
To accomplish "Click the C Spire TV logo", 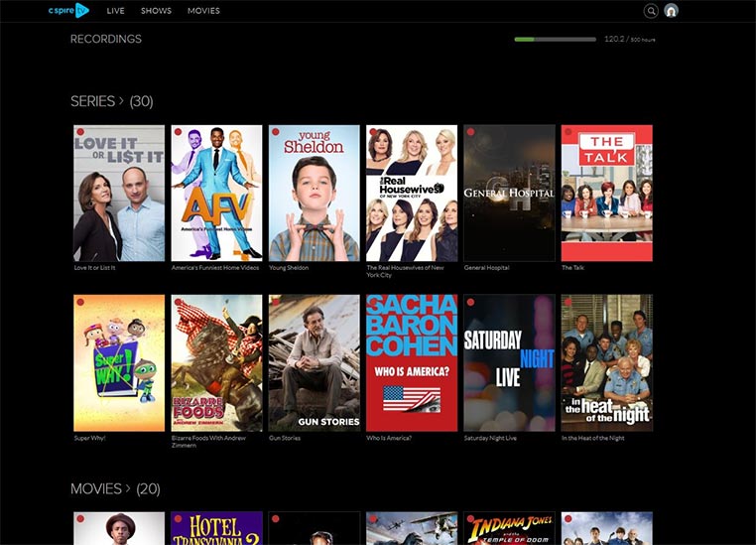I will point(68,10).
